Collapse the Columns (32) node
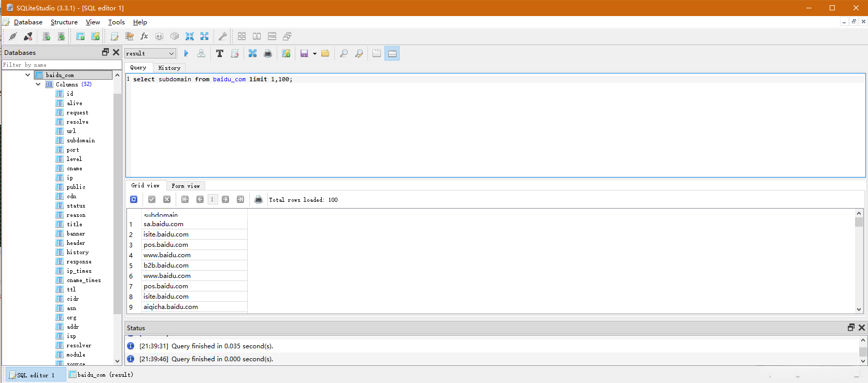This screenshot has height=383, width=868. pyautogui.click(x=38, y=84)
